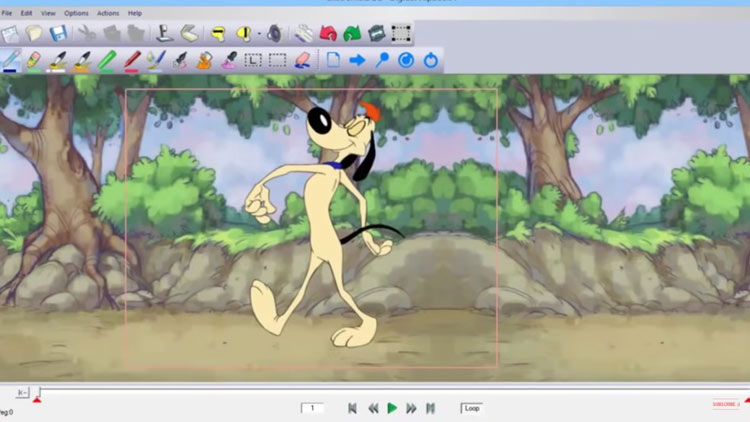Play the animation
This screenshot has height=422, width=750.
(392, 408)
